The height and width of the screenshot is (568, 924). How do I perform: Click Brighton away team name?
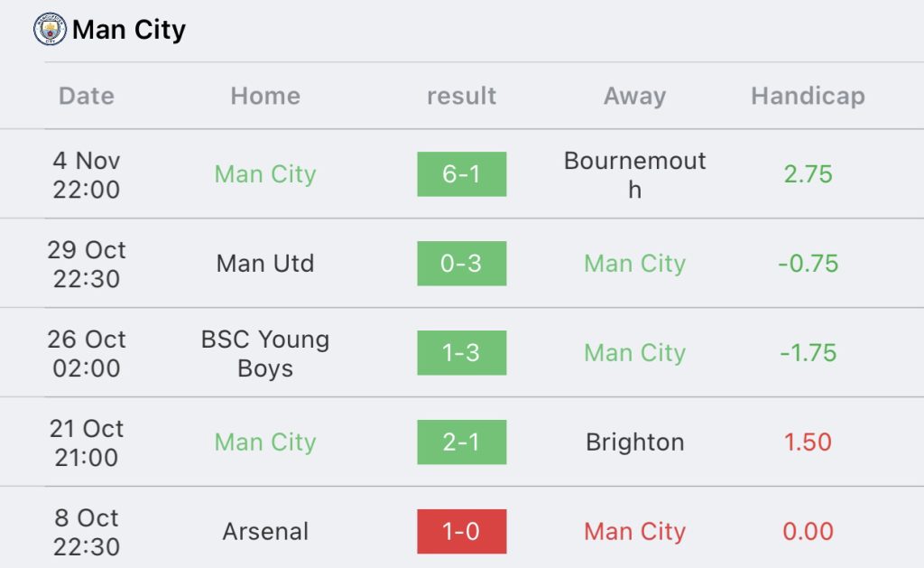click(x=634, y=442)
